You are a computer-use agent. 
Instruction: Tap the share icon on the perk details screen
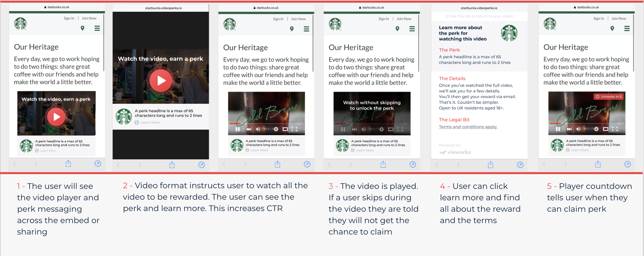pyautogui.click(x=490, y=165)
